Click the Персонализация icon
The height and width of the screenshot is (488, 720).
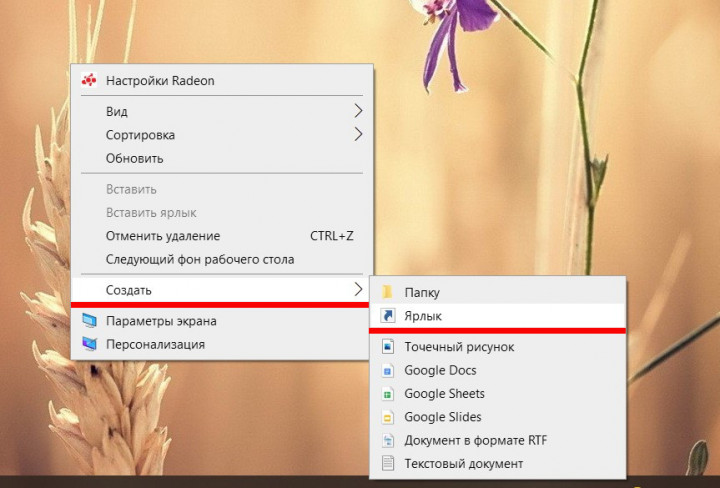pyautogui.click(x=91, y=344)
